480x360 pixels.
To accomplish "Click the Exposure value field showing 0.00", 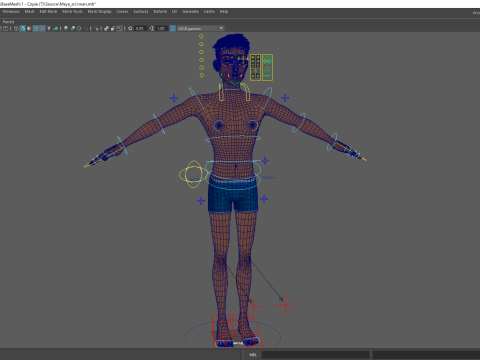I will tap(140, 28).
